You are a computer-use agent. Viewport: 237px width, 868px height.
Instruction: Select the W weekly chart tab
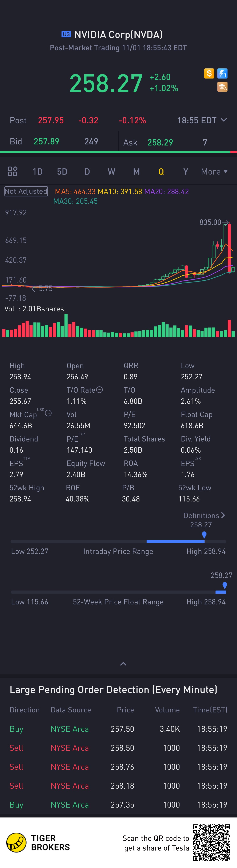tap(111, 172)
